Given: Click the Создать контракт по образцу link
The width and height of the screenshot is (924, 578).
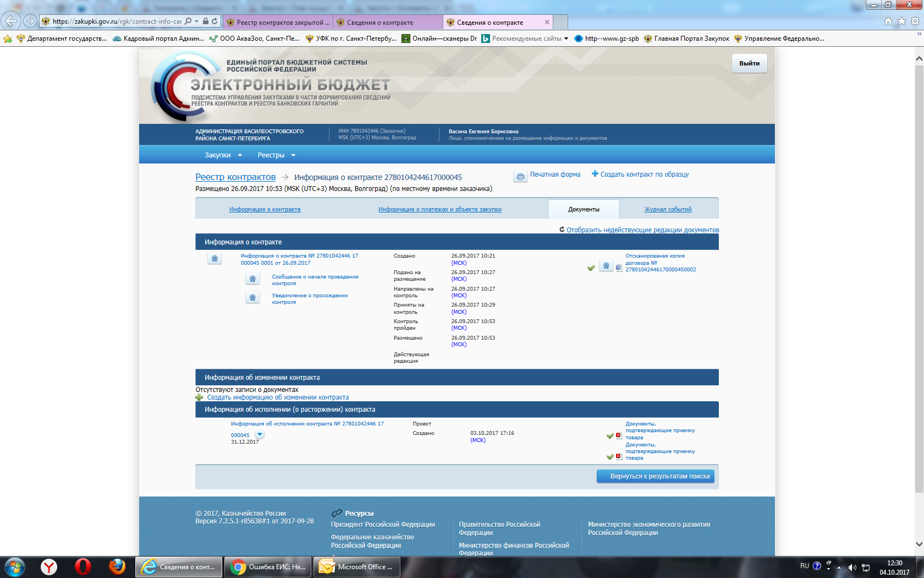Looking at the screenshot, I should click(x=645, y=175).
